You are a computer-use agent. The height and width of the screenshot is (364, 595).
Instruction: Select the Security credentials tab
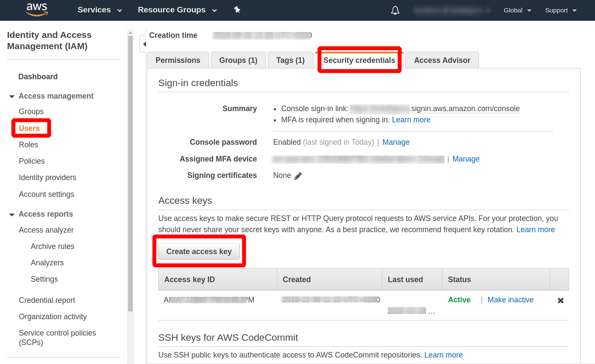click(360, 60)
